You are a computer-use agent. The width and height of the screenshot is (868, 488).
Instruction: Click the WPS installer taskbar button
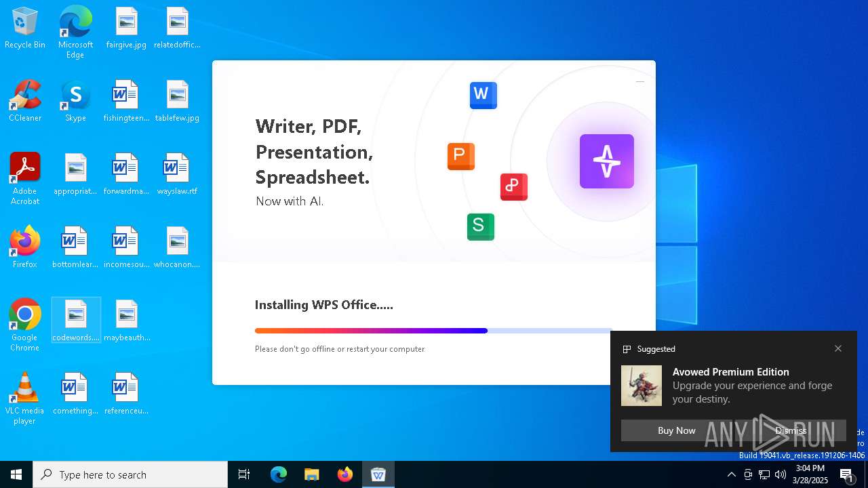[378, 474]
